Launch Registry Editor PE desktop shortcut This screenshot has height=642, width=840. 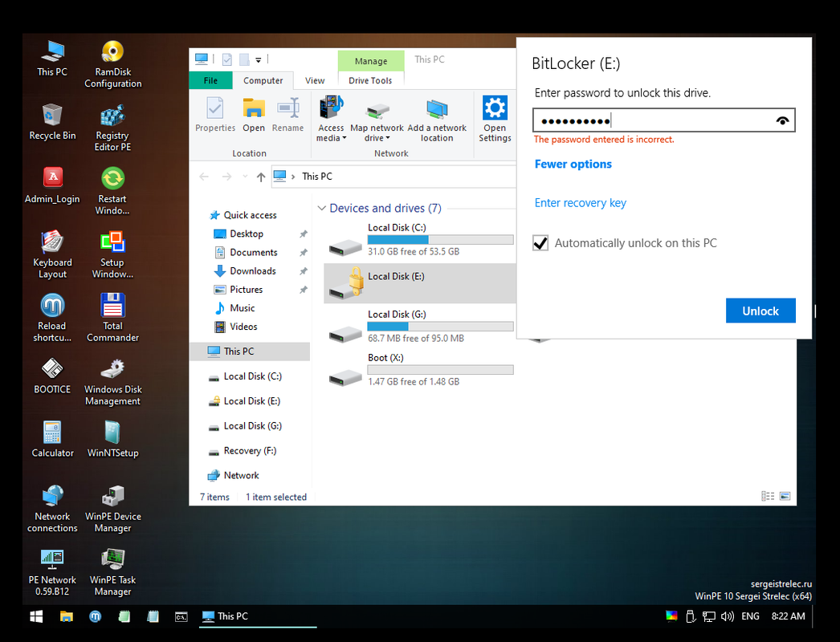[112, 128]
